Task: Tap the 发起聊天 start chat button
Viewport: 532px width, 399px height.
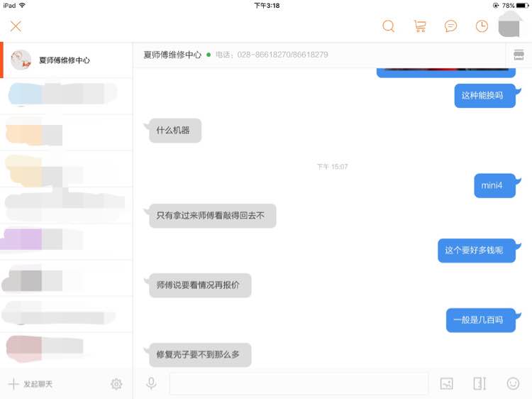Action: pos(31,384)
